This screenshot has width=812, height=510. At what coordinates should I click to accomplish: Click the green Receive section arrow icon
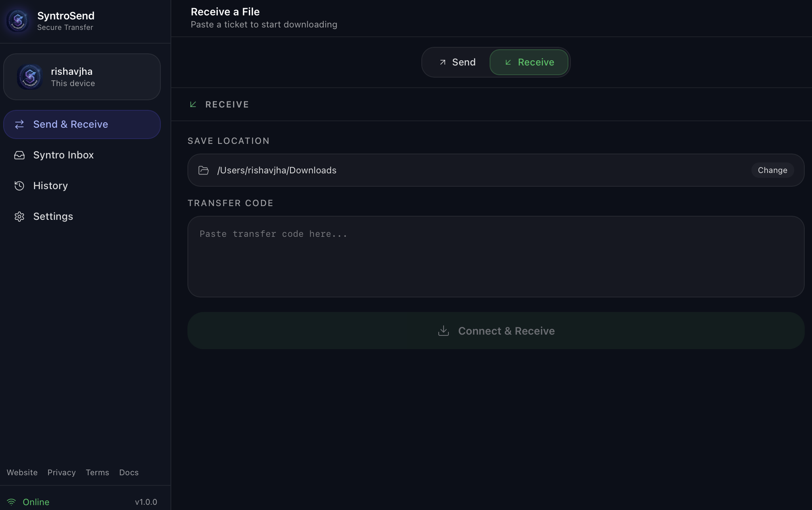click(x=193, y=105)
